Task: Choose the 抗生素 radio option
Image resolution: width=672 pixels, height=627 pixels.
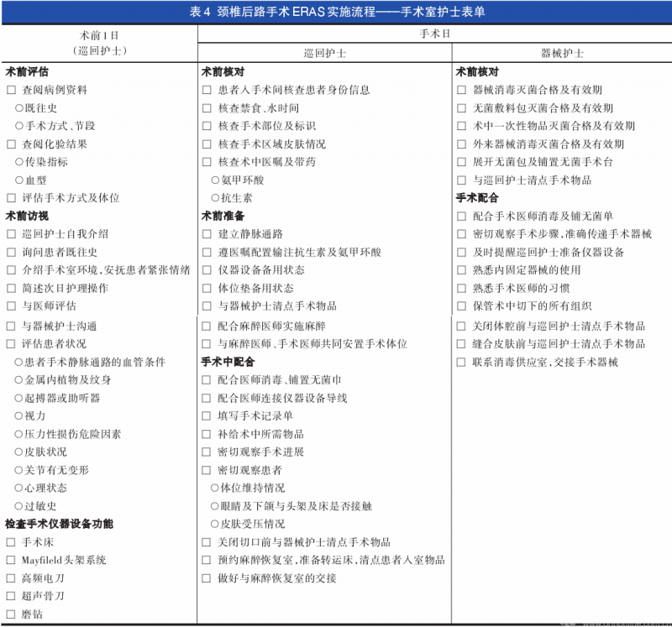Action: tap(215, 198)
